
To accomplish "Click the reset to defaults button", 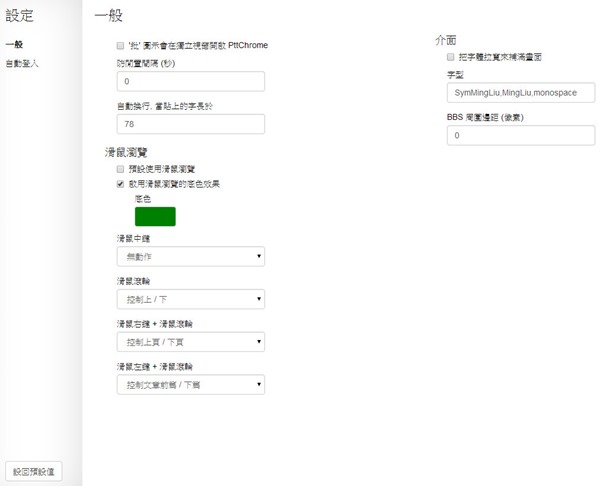I will click(x=35, y=470).
